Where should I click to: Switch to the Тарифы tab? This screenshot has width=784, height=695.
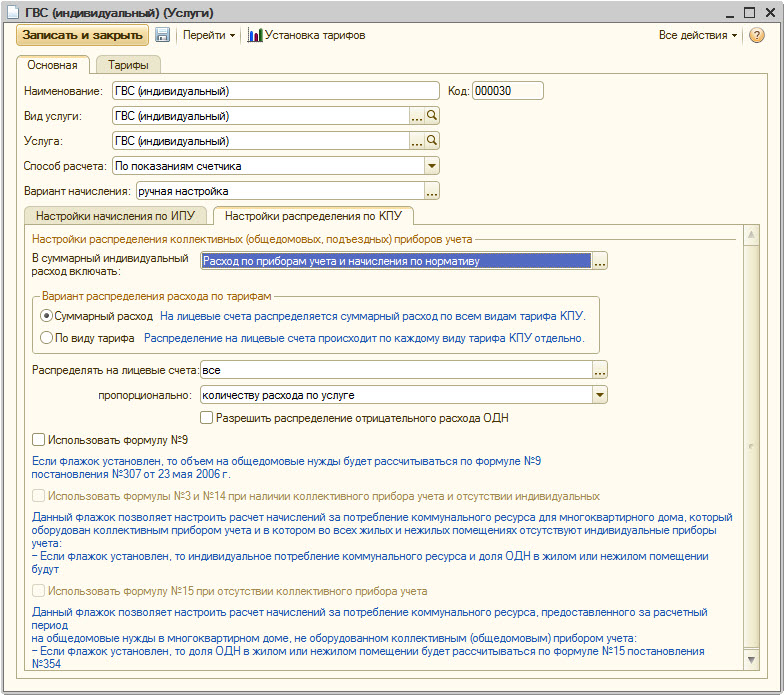coord(128,65)
